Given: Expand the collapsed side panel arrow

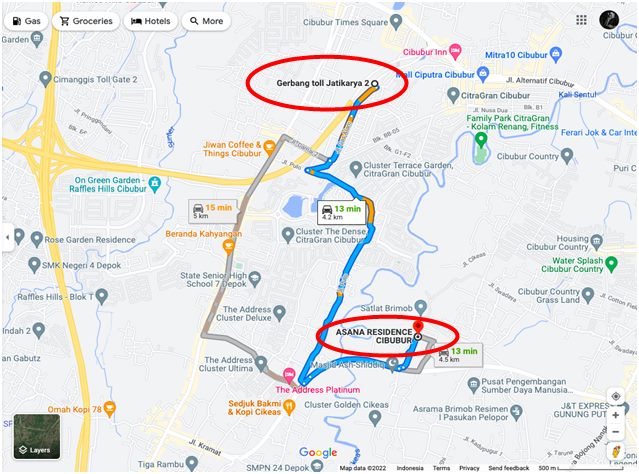Looking at the screenshot, I should (7, 237).
